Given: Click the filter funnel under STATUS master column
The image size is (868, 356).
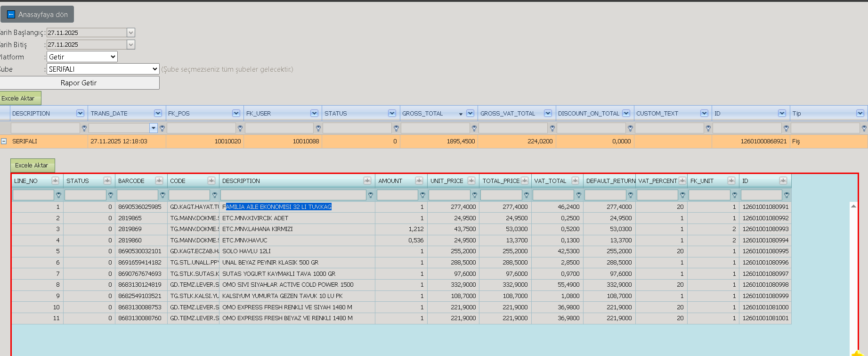Looking at the screenshot, I should click(396, 128).
